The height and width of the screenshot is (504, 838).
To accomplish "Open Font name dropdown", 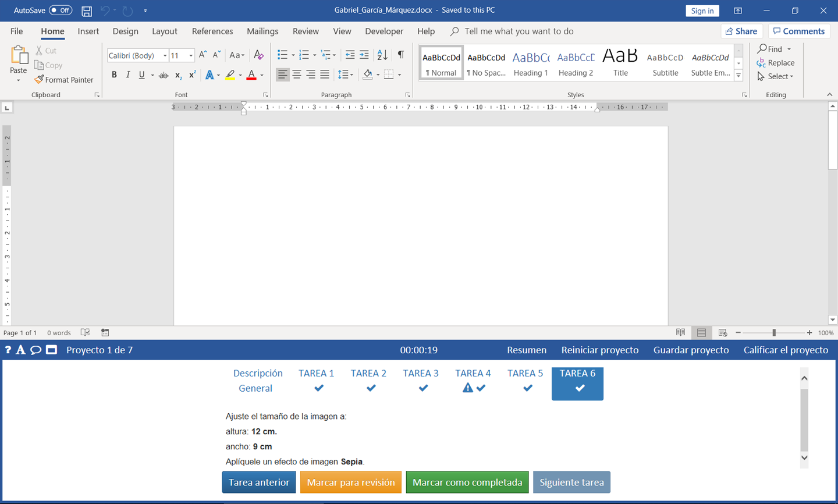I will click(x=165, y=55).
